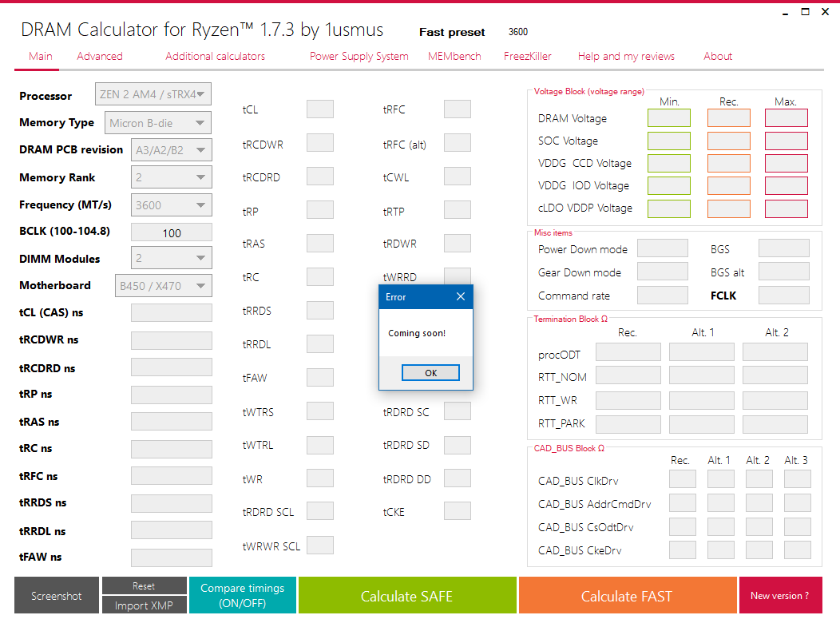The width and height of the screenshot is (840, 631).
Task: Click the Reset button
Action: [x=144, y=586]
